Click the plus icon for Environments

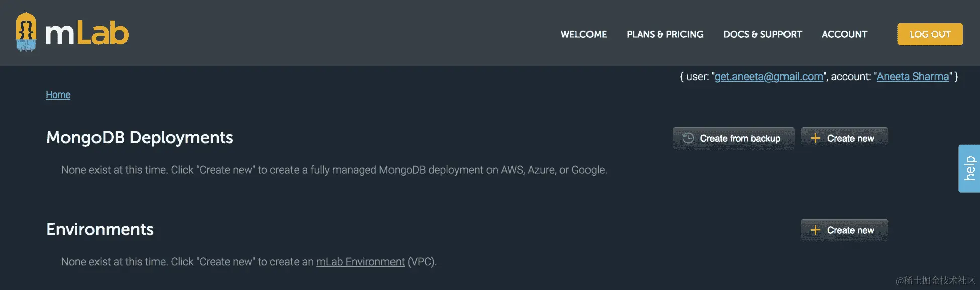(x=815, y=230)
